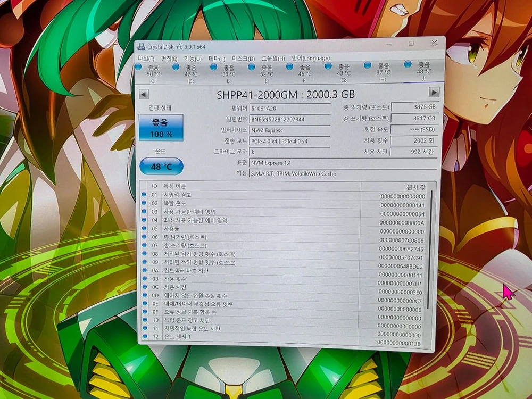
Task: Click the serial number field BNE6N522812207344
Action: point(290,119)
